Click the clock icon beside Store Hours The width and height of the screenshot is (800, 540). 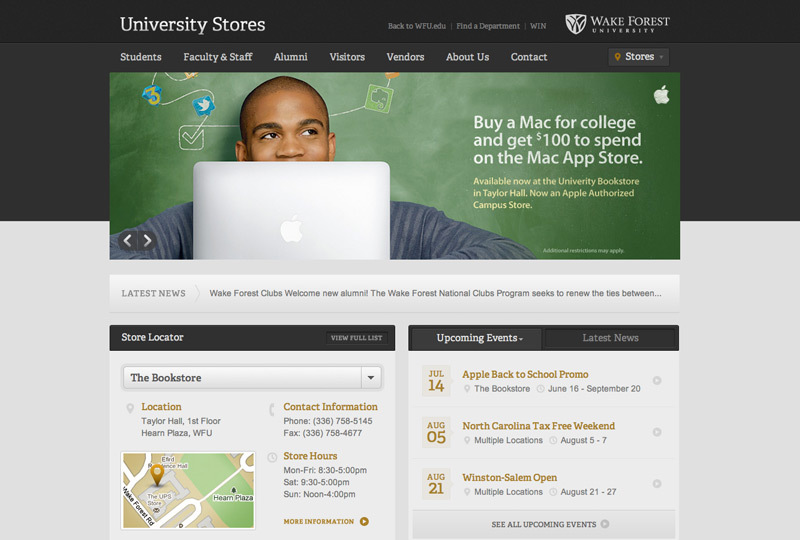(x=272, y=457)
